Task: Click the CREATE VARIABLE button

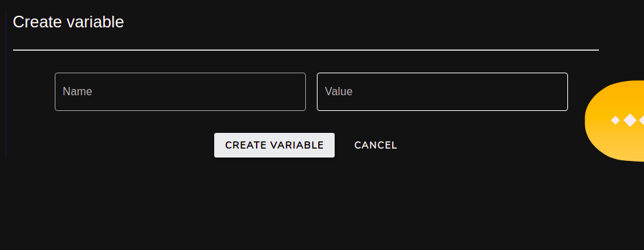Action: [274, 145]
